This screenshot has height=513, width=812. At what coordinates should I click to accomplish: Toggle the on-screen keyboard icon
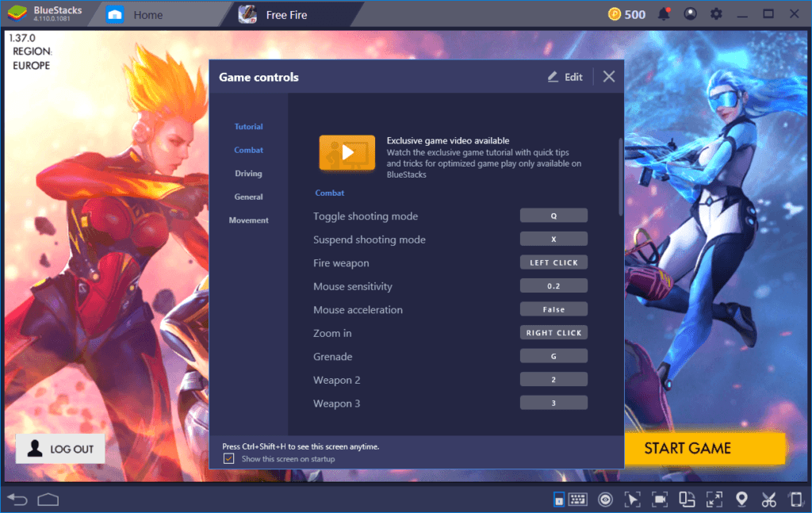578,500
